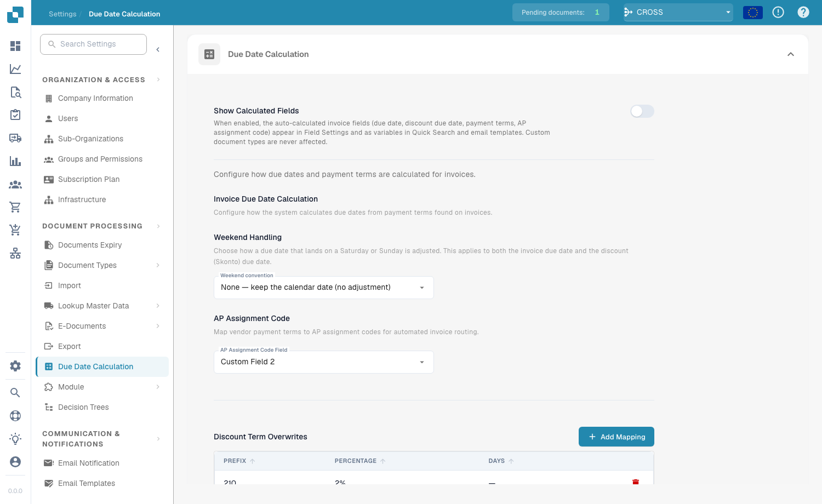Collapse the settings sidebar with the arrow

(158, 50)
